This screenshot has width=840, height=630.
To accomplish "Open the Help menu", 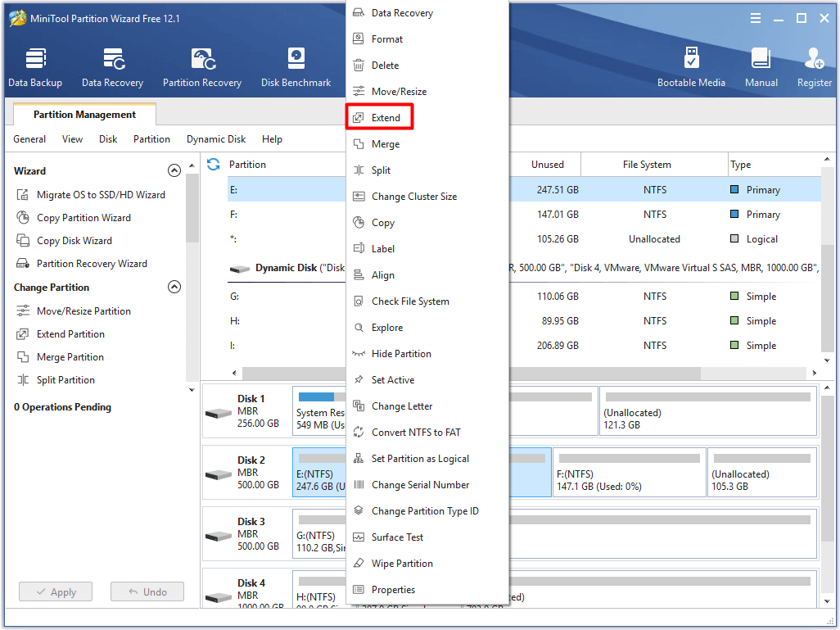I will coord(272,139).
